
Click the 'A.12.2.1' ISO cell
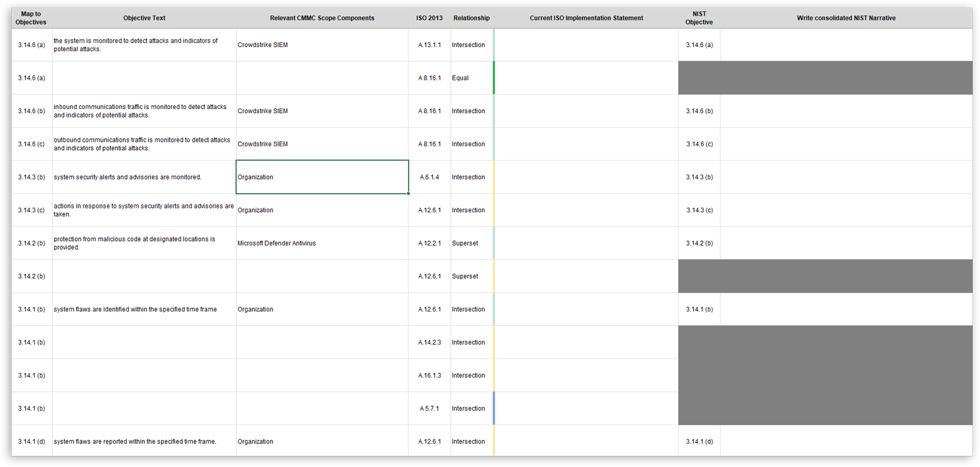429,243
